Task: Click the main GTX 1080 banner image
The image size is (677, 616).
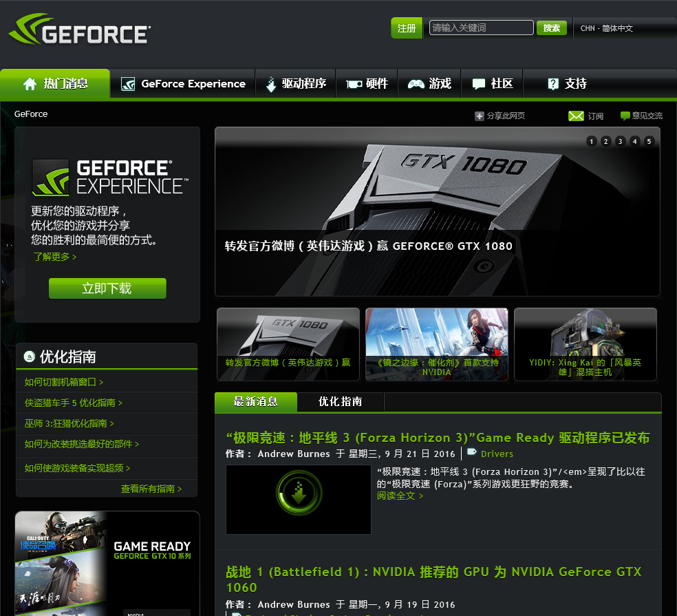Action: [438, 211]
